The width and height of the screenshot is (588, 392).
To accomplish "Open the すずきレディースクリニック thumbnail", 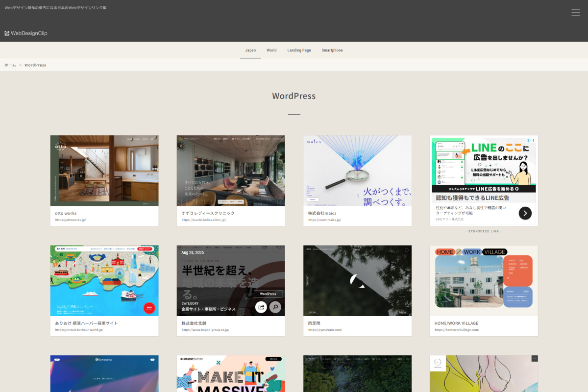I will click(231, 171).
